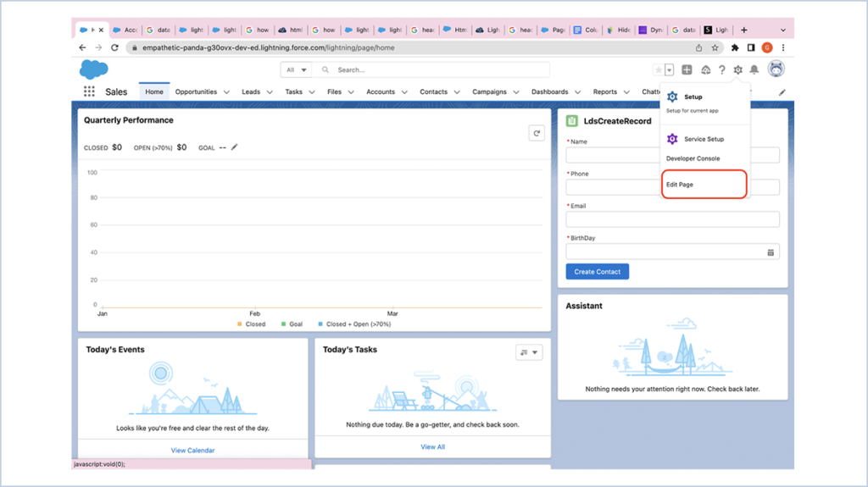The width and height of the screenshot is (868, 487).
Task: Click the LdsCreateRecord component icon
Action: pyautogui.click(x=572, y=120)
